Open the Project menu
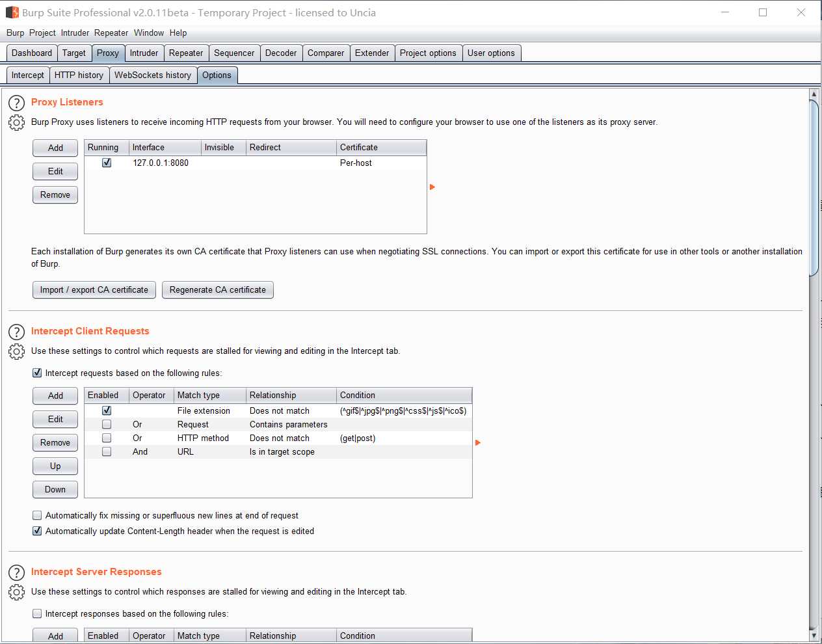The image size is (822, 644). click(42, 33)
